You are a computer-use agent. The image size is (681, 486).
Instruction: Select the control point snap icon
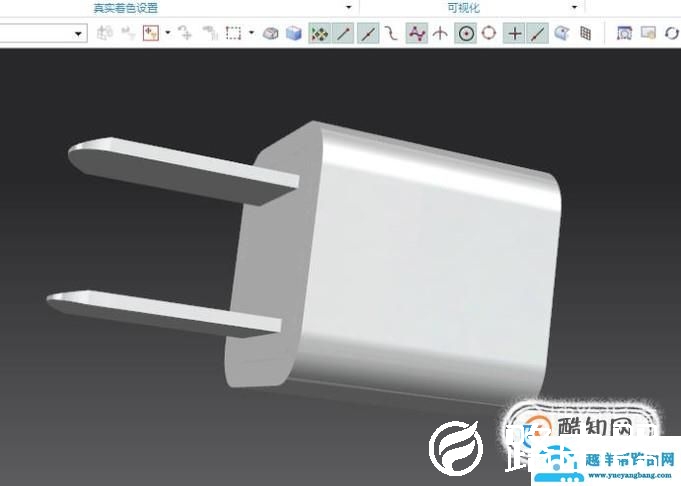(x=417, y=34)
